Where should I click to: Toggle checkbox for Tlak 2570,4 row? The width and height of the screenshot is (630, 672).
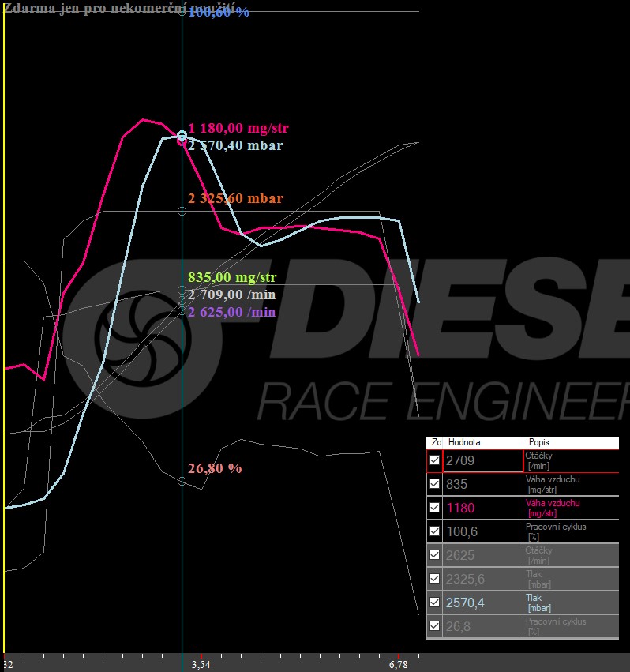[x=434, y=603]
